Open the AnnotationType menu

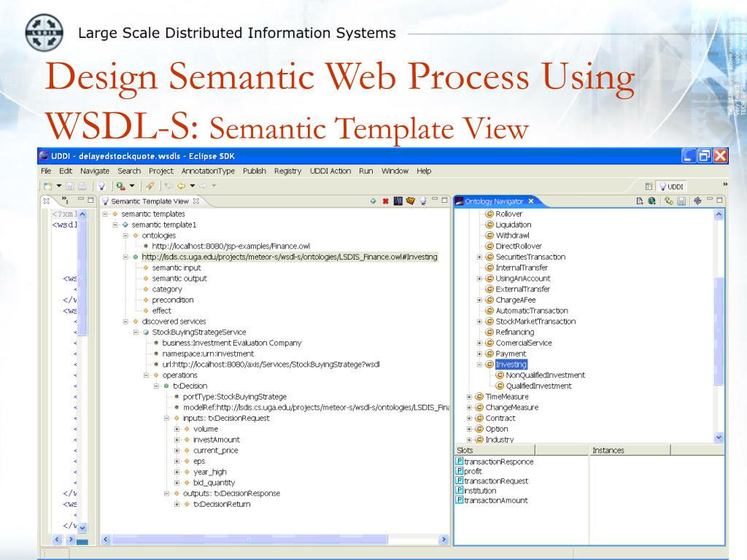(x=208, y=171)
